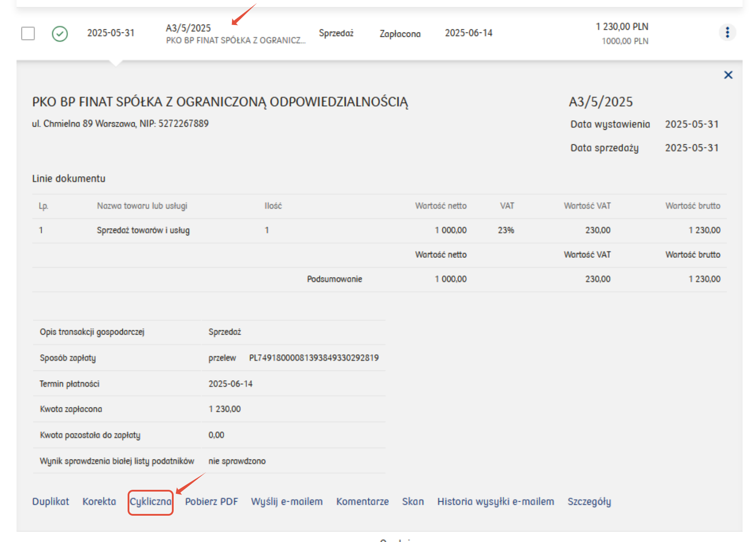Click the Zapłacona status text
This screenshot has width=756, height=542.
click(x=400, y=34)
